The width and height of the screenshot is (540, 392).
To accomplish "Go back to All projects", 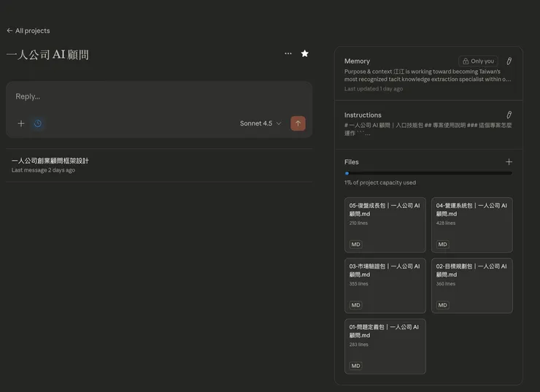I will tap(28, 31).
